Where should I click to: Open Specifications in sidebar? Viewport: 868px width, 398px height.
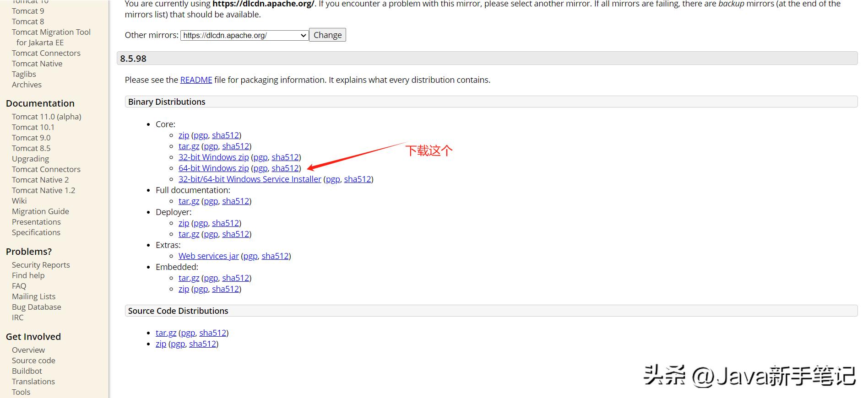pos(36,232)
